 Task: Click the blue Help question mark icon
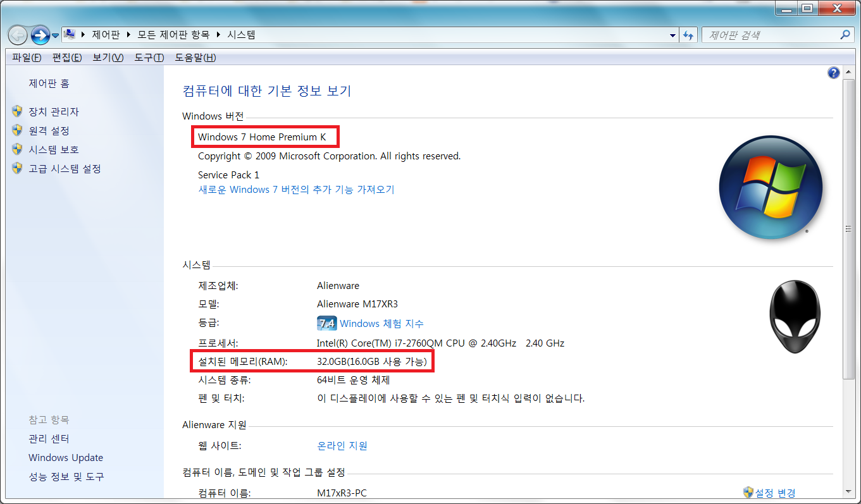click(x=833, y=73)
